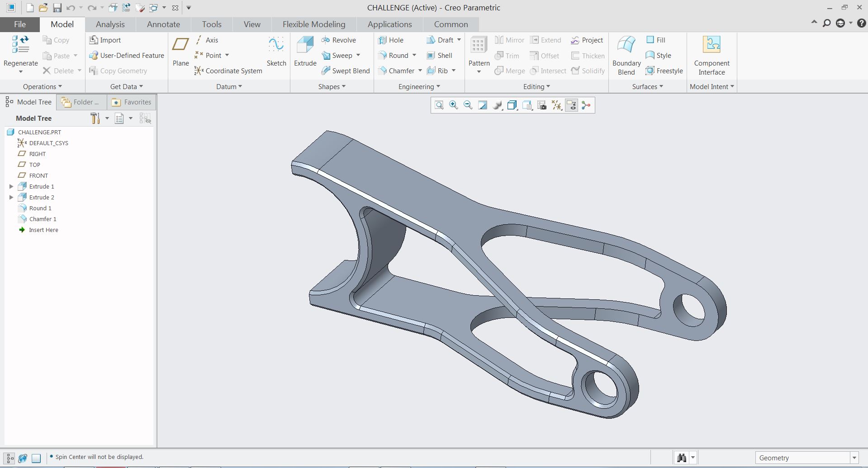Create a datum Axis
Screen dimensions: 868x468
206,40
